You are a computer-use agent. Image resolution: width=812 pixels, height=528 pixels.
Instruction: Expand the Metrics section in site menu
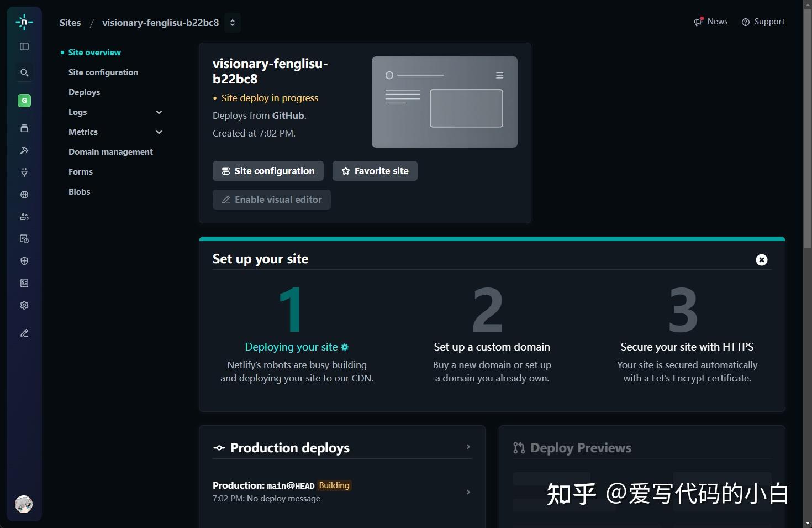coord(159,132)
